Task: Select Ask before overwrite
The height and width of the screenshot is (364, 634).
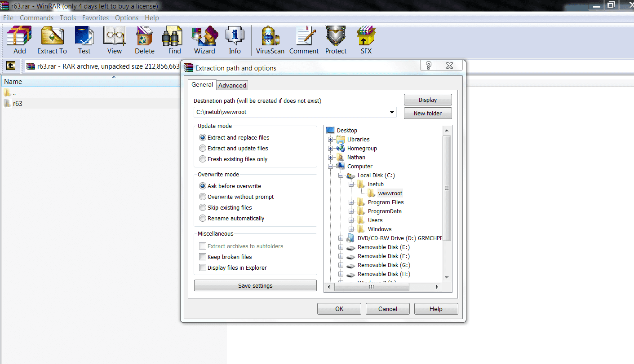Action: click(x=230, y=186)
